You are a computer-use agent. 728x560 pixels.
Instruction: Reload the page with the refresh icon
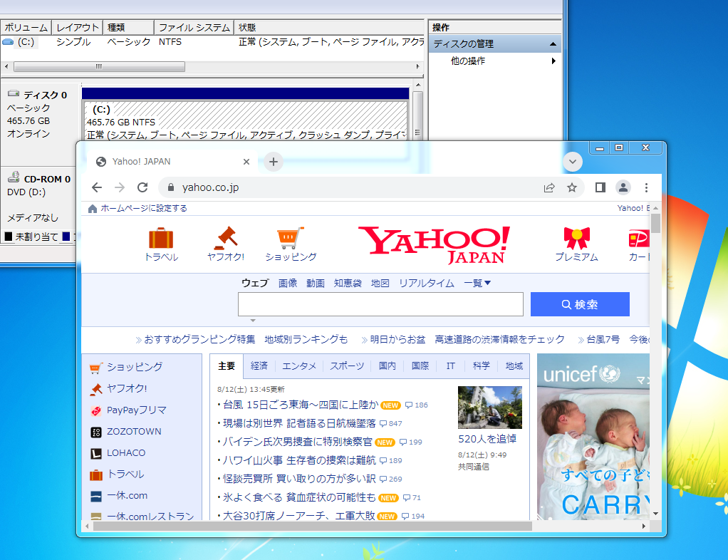point(142,187)
